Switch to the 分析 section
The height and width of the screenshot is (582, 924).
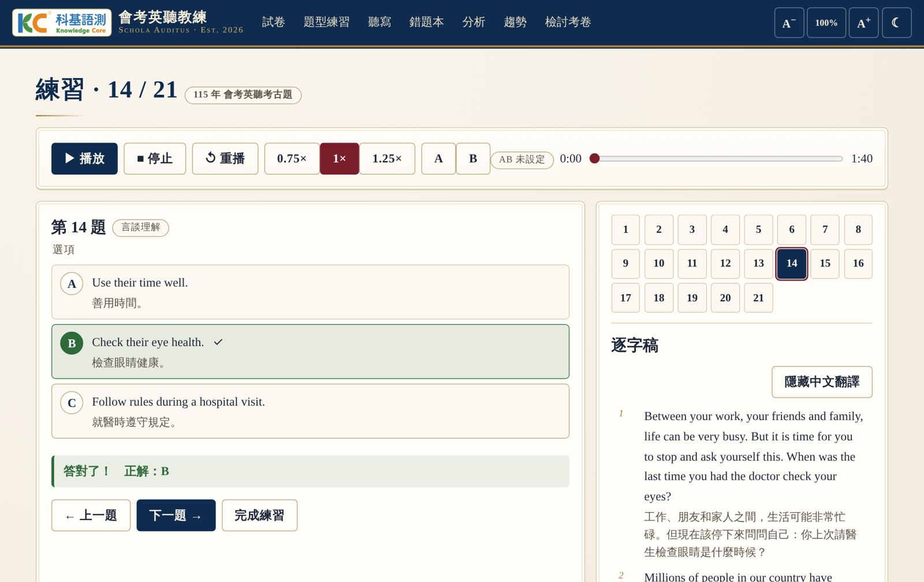(474, 22)
